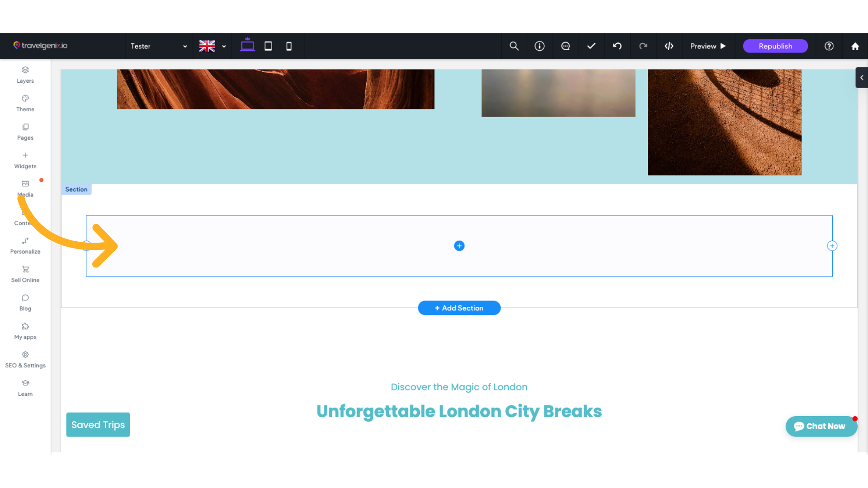Click the Add Section button
The height and width of the screenshot is (488, 868).
(459, 308)
